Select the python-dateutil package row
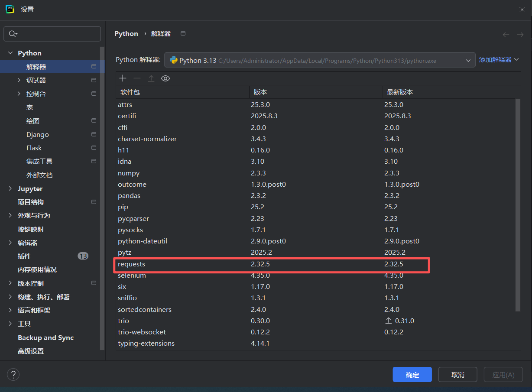Viewport: 532px width, 392px height. (x=316, y=241)
